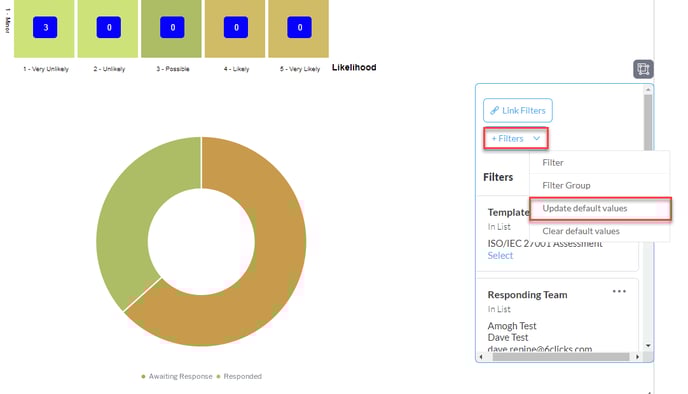
Task: Click the horizontal scroll right arrow
Action: point(637,357)
